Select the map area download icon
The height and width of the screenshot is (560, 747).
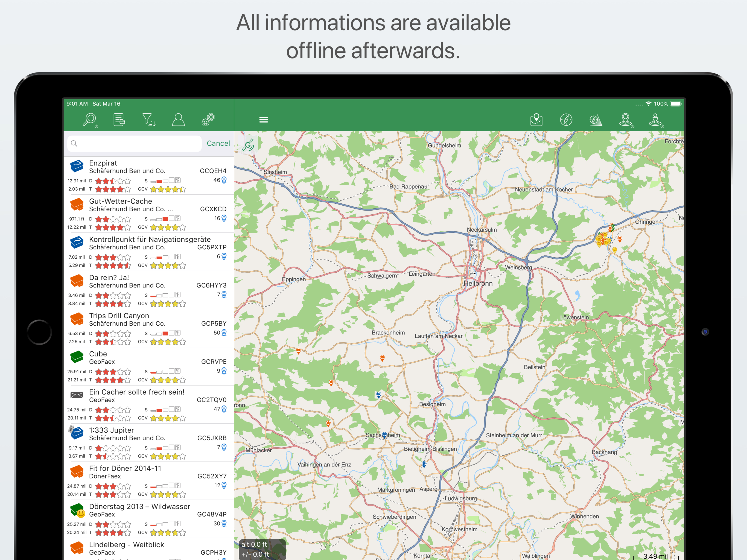coord(536,119)
